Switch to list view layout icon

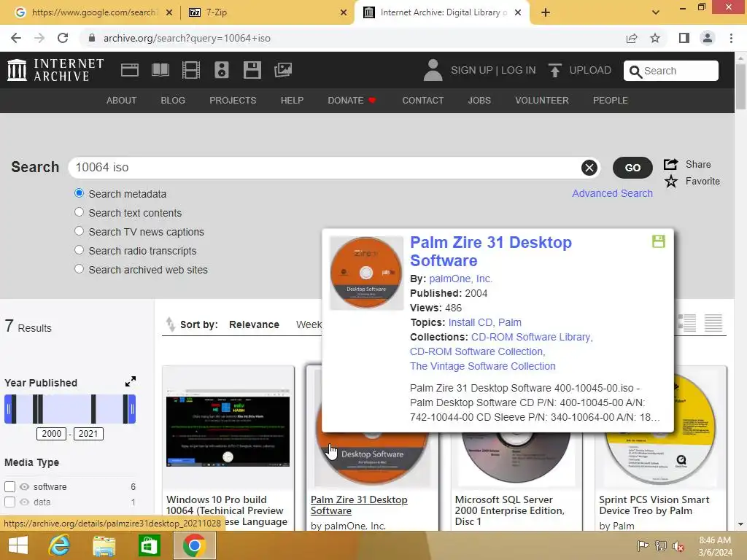tap(687, 323)
